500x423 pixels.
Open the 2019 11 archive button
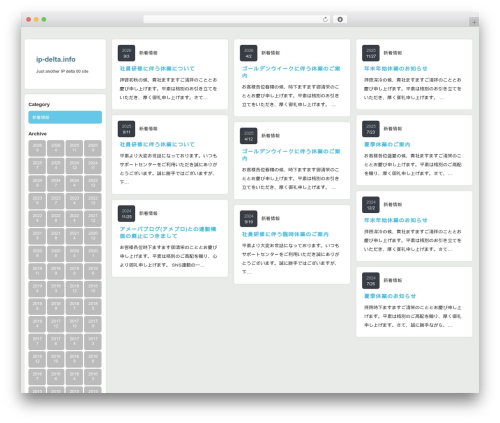coord(37,271)
